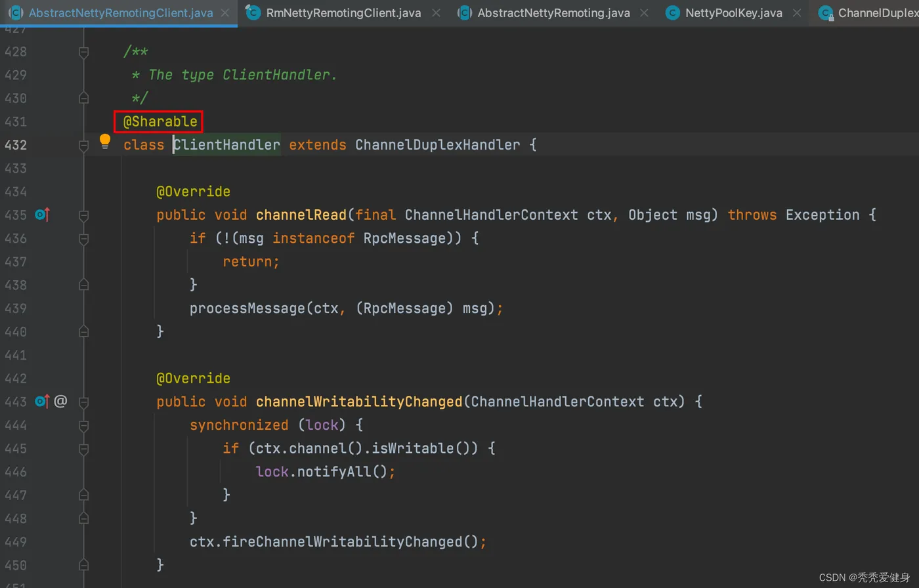Screen dimensions: 919x588
Task: Close the AbstractNettyRemoting.java tab
Action: click(643, 12)
